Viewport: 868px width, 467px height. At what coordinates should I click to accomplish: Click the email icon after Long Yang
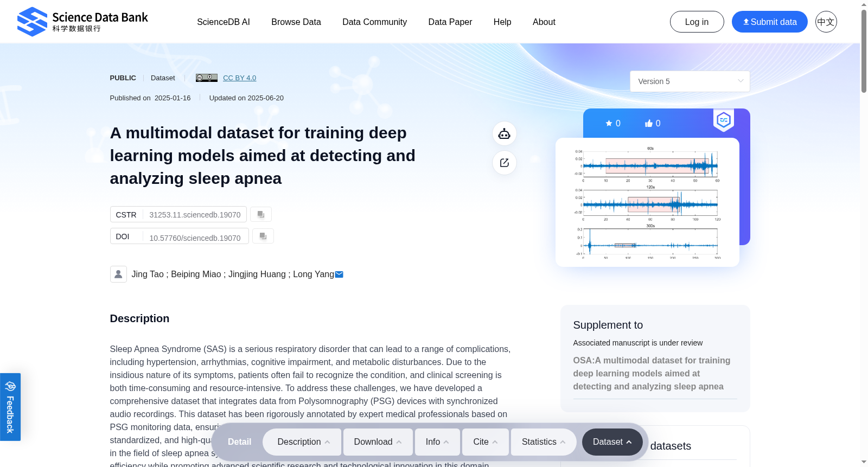tap(339, 274)
